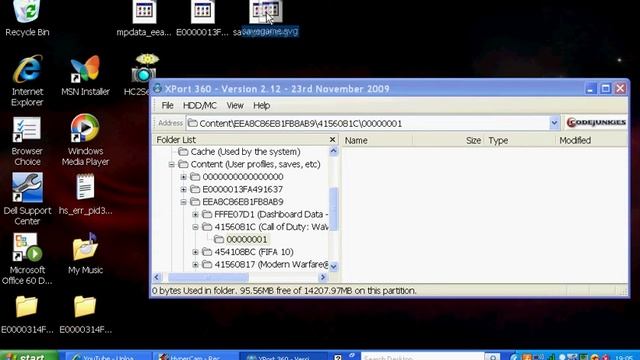Sort file list by Modified column
Viewport: 640px width, 360px height.
click(x=591, y=140)
